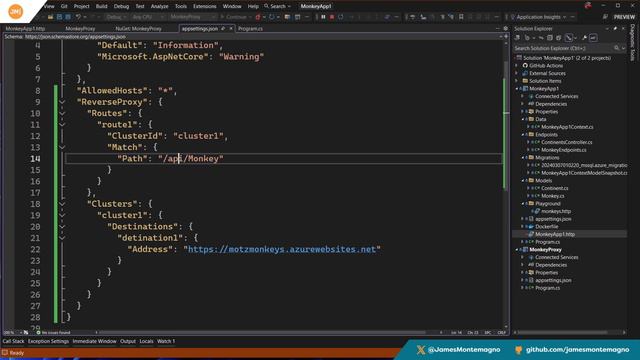Image resolution: width=640 pixels, height=360 pixels.
Task: Open the Any CPU platform dropdown
Action: pos(147,17)
